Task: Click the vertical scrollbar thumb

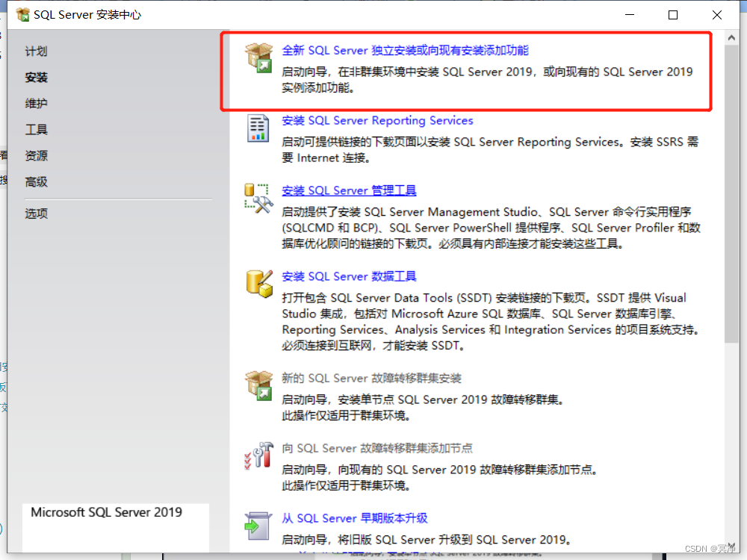Action: pos(732,194)
